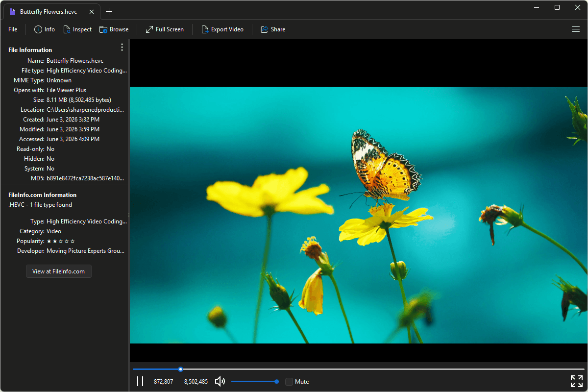Viewport: 588px width, 392px height.
Task: Enable the Mute checkbox
Action: click(x=289, y=381)
